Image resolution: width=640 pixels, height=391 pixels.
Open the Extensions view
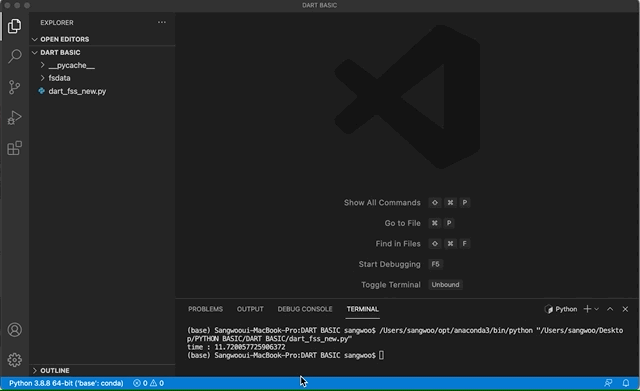tap(15, 148)
